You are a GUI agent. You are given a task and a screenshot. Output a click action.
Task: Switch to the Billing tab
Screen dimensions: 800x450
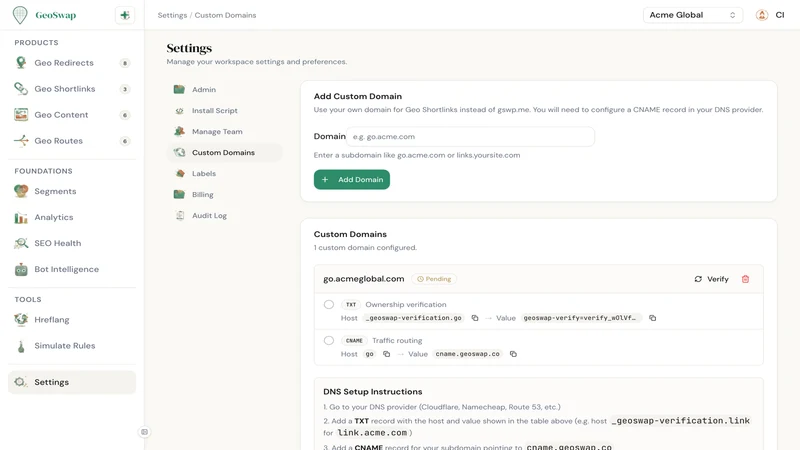(224, 194)
